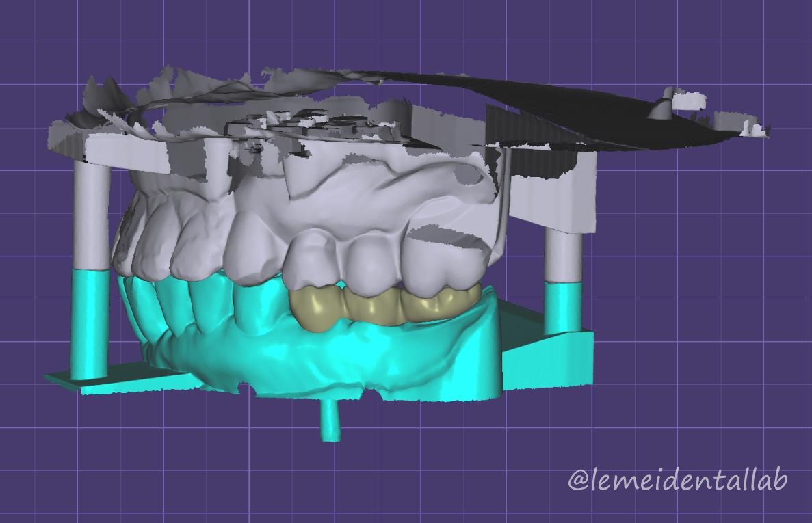812x523 pixels.
Task: Click the @lemeidentallab watermark text
Action: [x=678, y=480]
